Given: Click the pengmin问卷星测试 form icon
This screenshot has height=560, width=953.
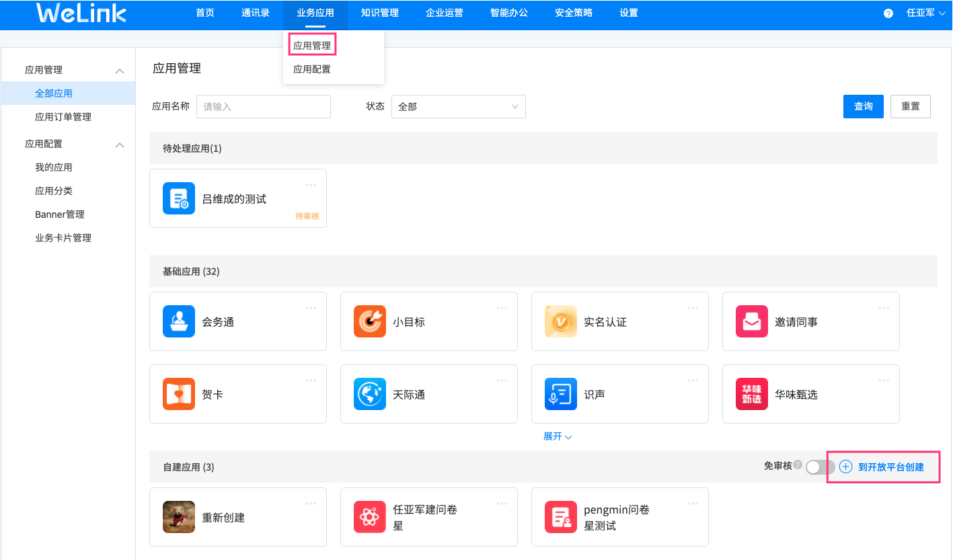Looking at the screenshot, I should (x=561, y=517).
